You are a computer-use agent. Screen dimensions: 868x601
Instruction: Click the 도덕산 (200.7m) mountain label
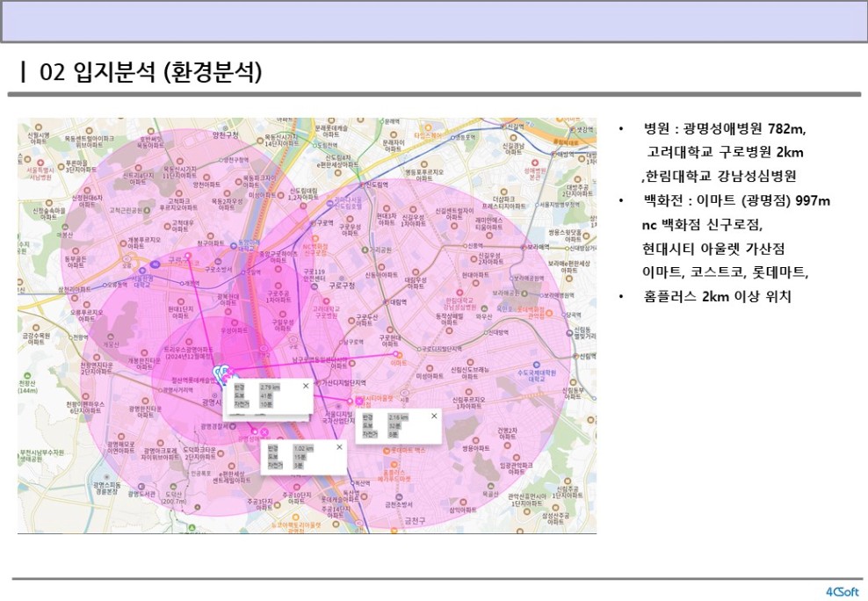click(x=174, y=497)
